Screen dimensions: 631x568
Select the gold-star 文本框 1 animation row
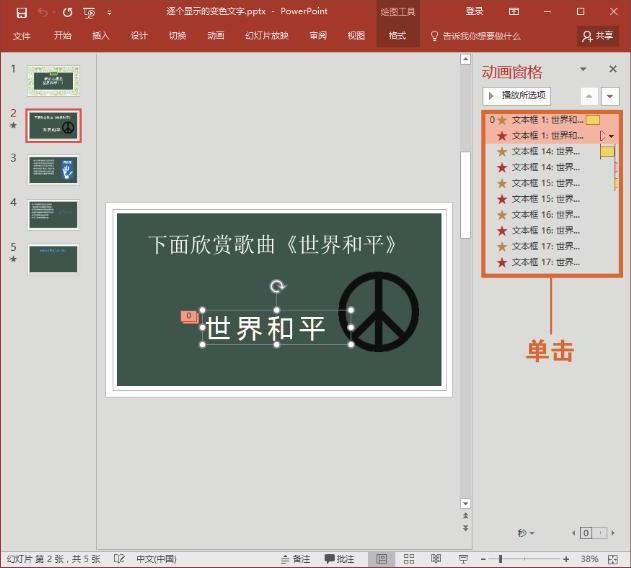point(551,120)
